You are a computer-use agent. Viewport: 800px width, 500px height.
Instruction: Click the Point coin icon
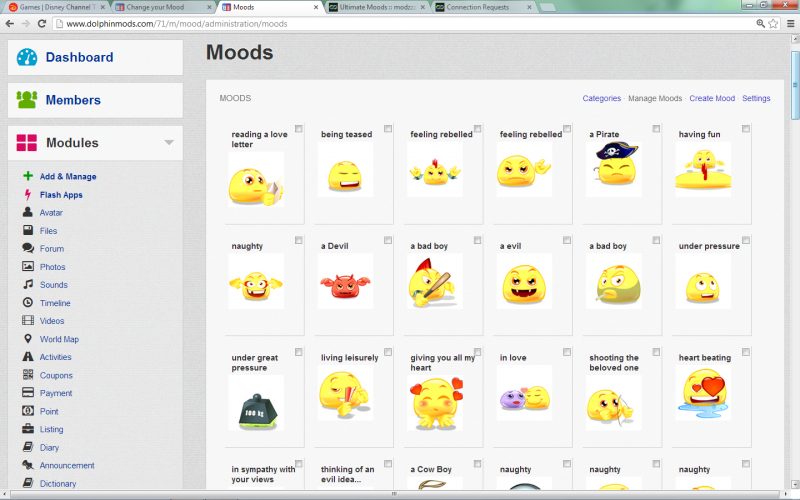pyautogui.click(x=28, y=411)
